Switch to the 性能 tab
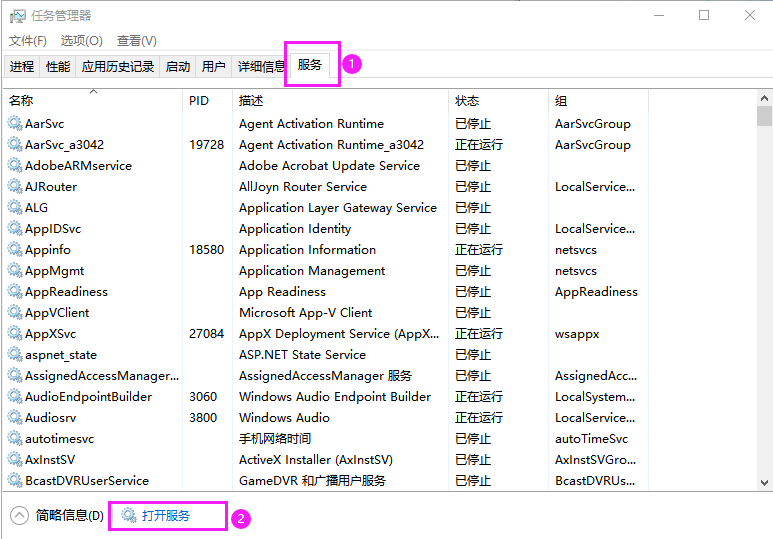 (x=58, y=67)
